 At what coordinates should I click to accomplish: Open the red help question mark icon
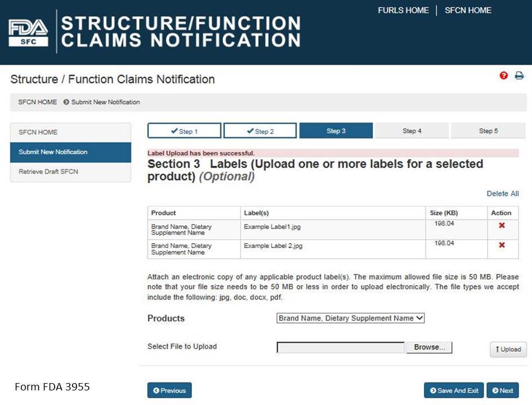coord(503,75)
